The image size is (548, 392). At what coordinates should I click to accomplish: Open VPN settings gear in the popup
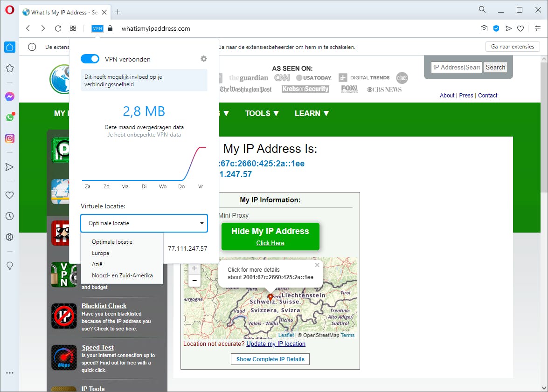[204, 59]
